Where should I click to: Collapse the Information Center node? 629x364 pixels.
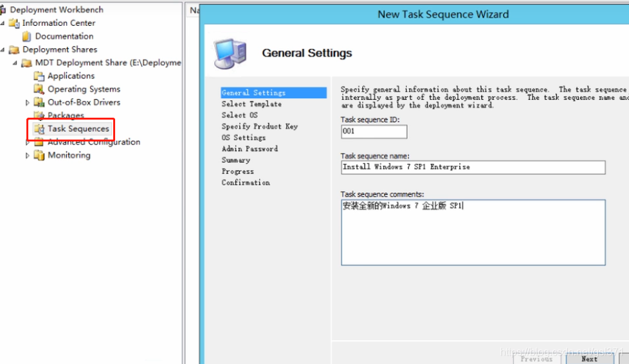coord(3,23)
